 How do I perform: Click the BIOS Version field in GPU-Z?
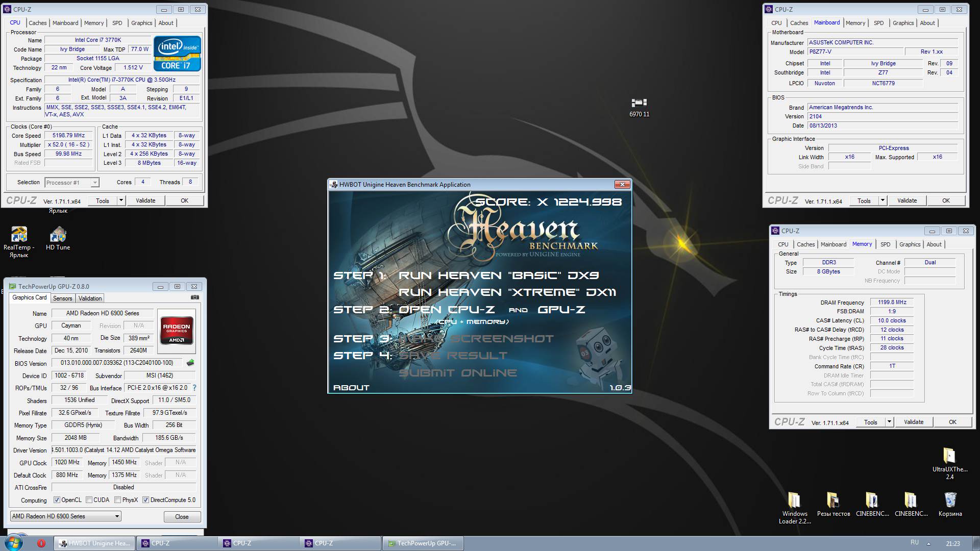(117, 363)
